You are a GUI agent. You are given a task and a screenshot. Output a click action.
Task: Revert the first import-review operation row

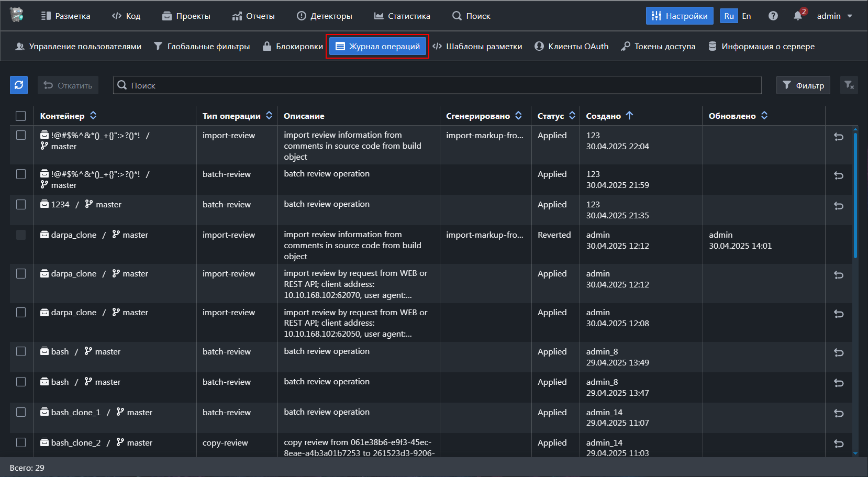click(838, 137)
